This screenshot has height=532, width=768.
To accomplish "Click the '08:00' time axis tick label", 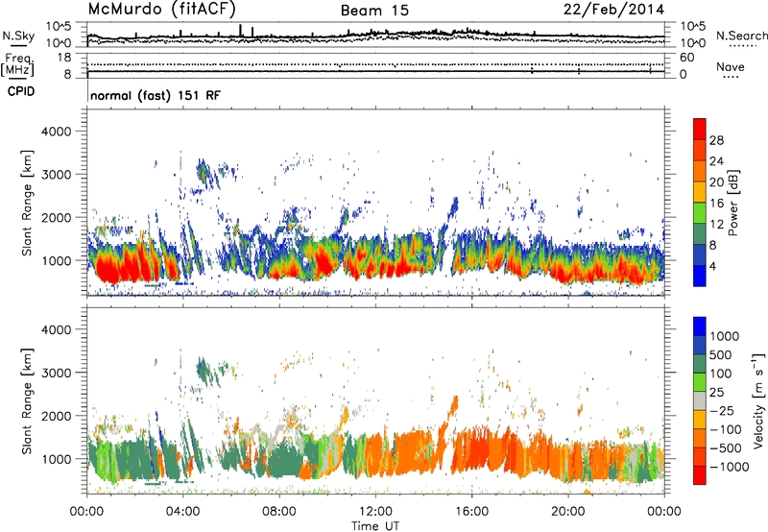I will click(279, 512).
